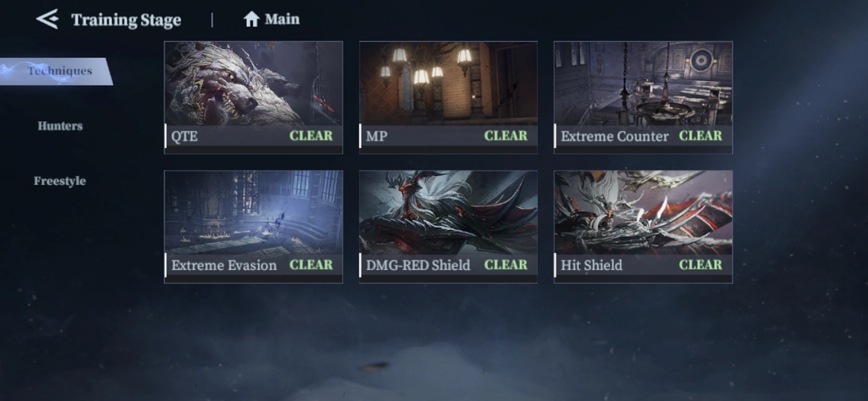Open the Hit Shield boss thumbnail
Image resolution: width=868 pixels, height=401 pixels.
(x=643, y=212)
